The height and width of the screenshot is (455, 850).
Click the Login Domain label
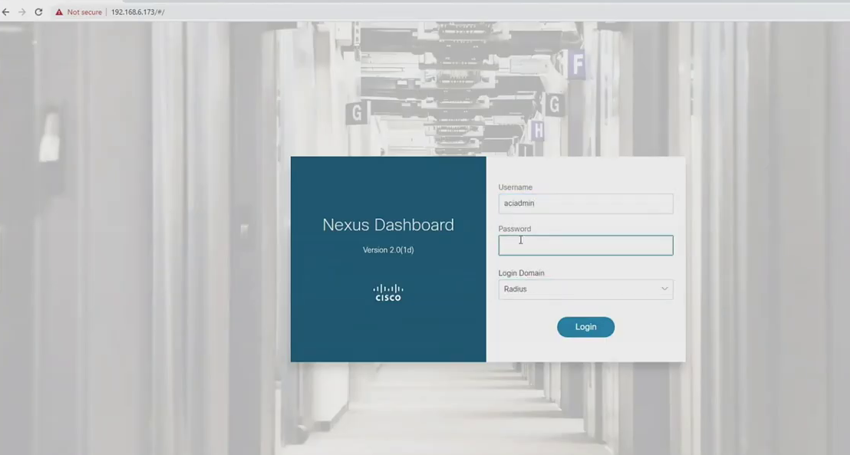(x=521, y=273)
